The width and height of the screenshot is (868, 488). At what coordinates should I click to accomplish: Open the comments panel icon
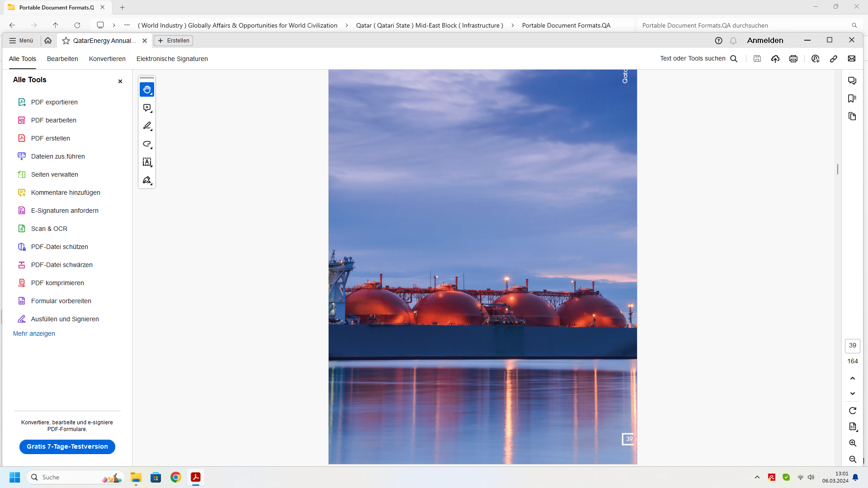852,80
